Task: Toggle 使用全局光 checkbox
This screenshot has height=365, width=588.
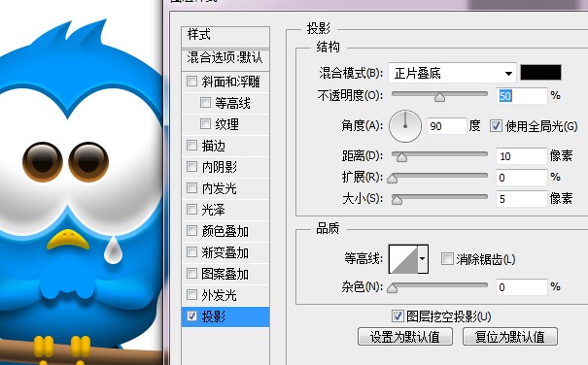Action: click(x=496, y=126)
